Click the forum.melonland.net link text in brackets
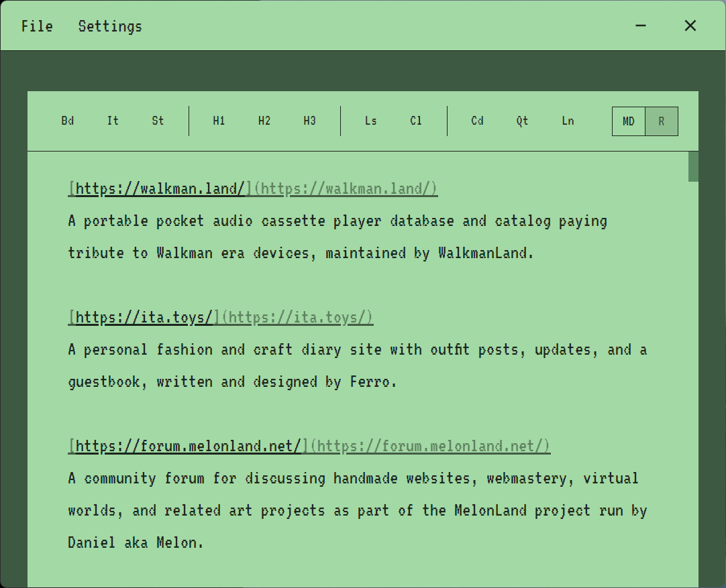The image size is (726, 588). [x=189, y=446]
